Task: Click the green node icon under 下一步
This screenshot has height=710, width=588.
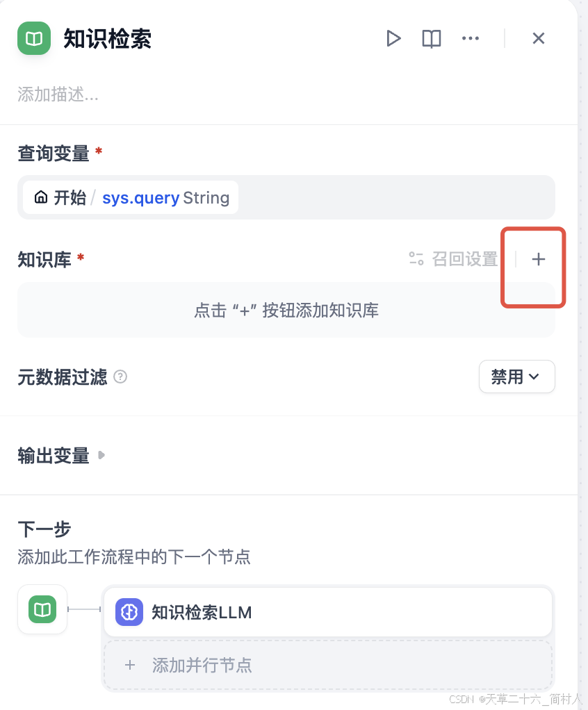Action: click(42, 609)
